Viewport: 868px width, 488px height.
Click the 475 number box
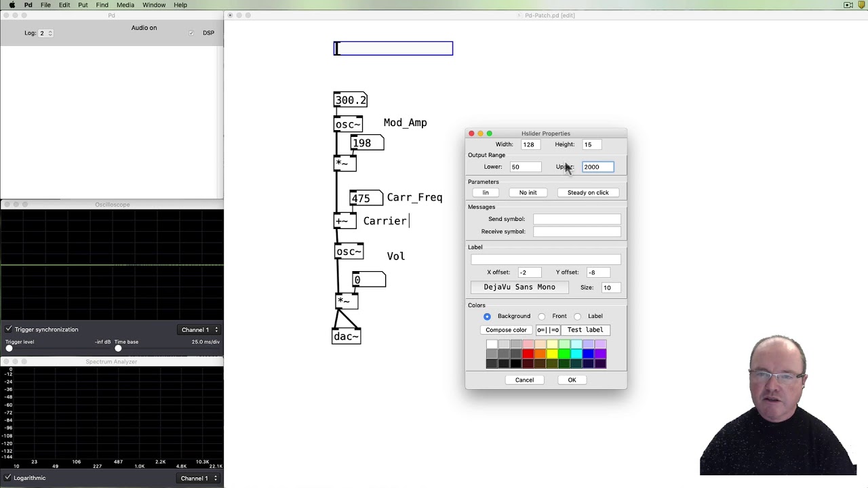pyautogui.click(x=366, y=198)
